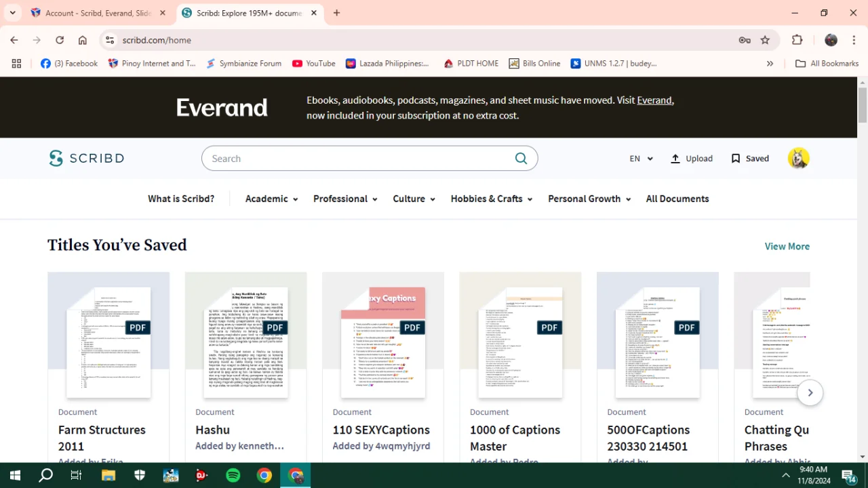
Task: Open PLDT HOME bookmark
Action: pos(471,64)
